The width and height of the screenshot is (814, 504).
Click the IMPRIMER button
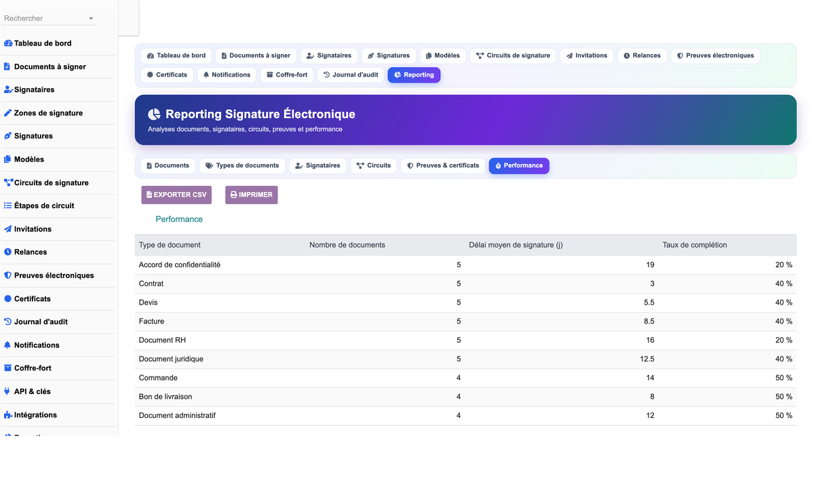[252, 195]
